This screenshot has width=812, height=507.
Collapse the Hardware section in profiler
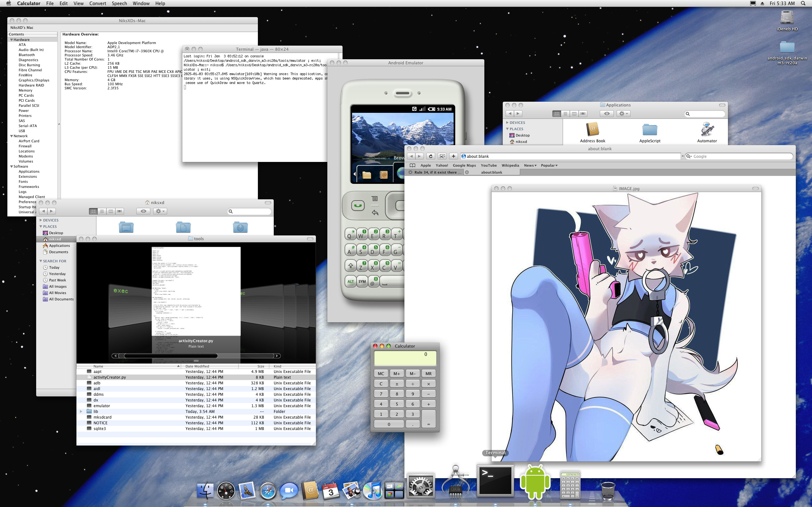pos(11,40)
